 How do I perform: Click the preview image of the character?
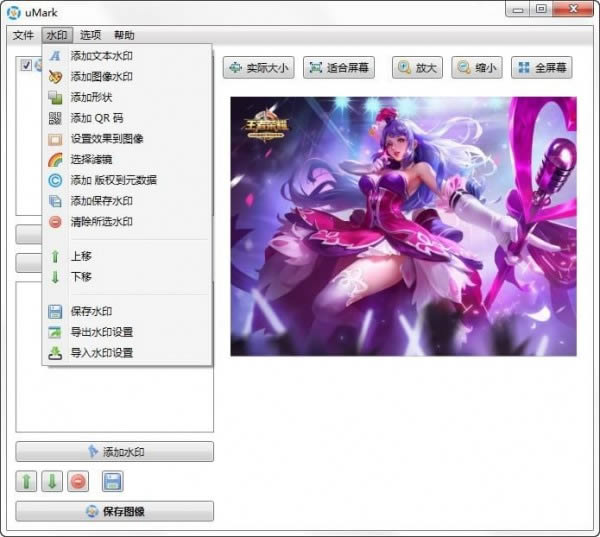(x=403, y=226)
